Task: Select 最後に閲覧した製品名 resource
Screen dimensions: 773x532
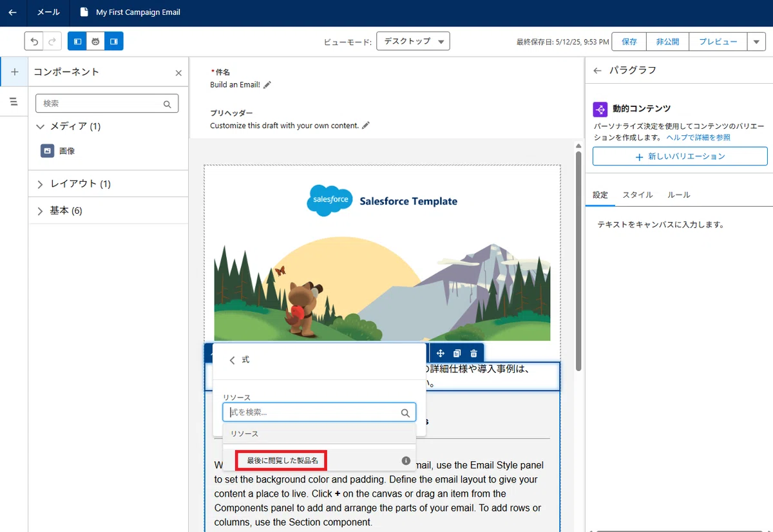Action: [282, 461]
